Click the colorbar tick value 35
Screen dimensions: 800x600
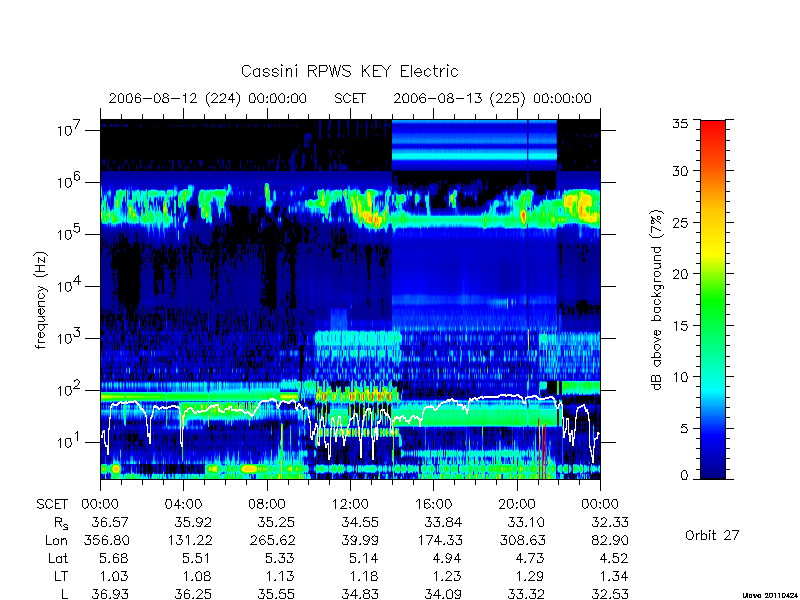click(x=680, y=124)
